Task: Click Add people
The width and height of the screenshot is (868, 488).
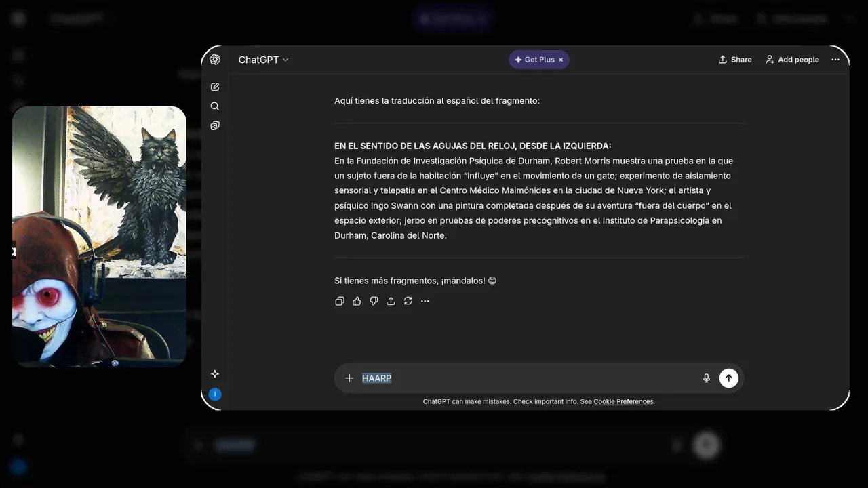Action: click(x=792, y=60)
